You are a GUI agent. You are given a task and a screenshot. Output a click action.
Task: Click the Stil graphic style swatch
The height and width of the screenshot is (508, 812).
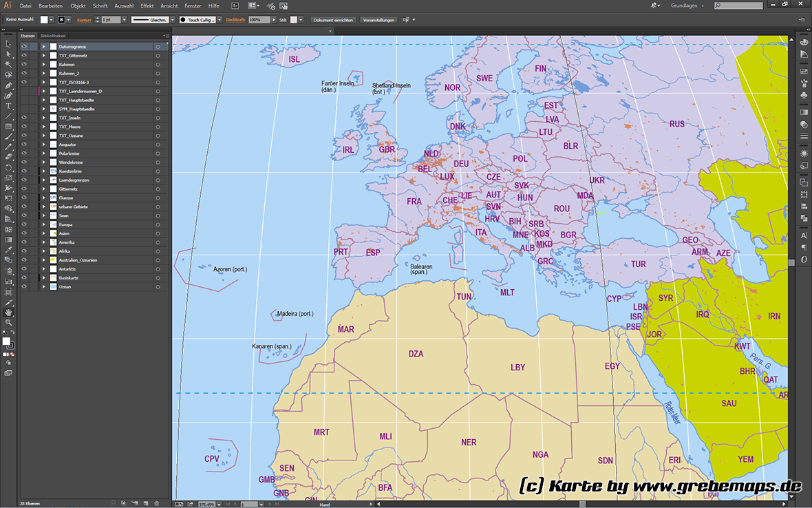pyautogui.click(x=294, y=20)
